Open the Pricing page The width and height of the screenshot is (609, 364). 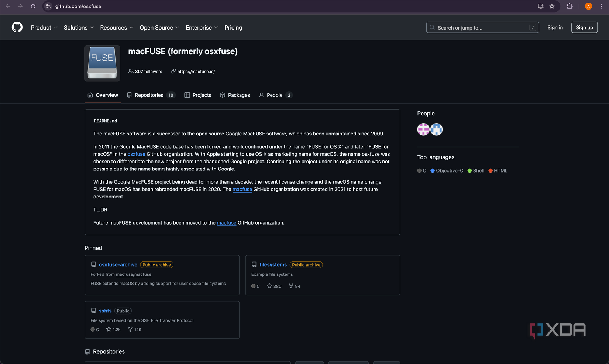tap(233, 28)
